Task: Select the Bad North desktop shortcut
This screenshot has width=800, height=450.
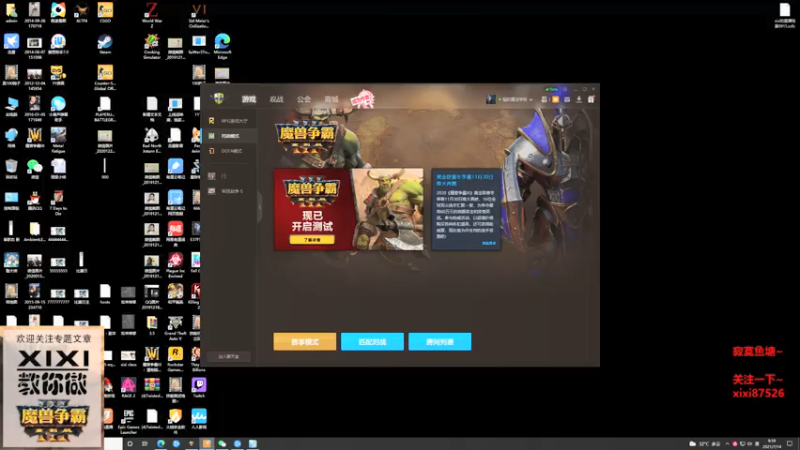Action: (152, 140)
